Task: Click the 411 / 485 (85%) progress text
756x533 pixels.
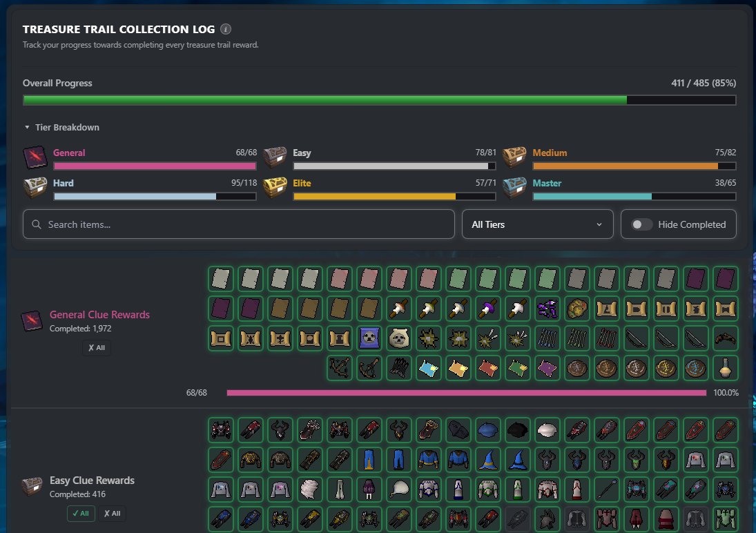Action: [704, 83]
